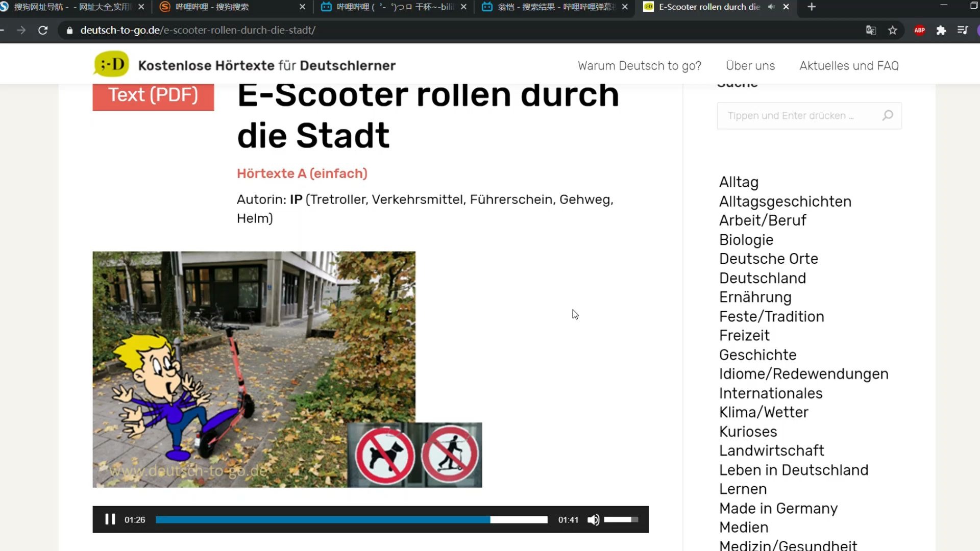
Task: Mute the audio player speaker icon
Action: 593,519
